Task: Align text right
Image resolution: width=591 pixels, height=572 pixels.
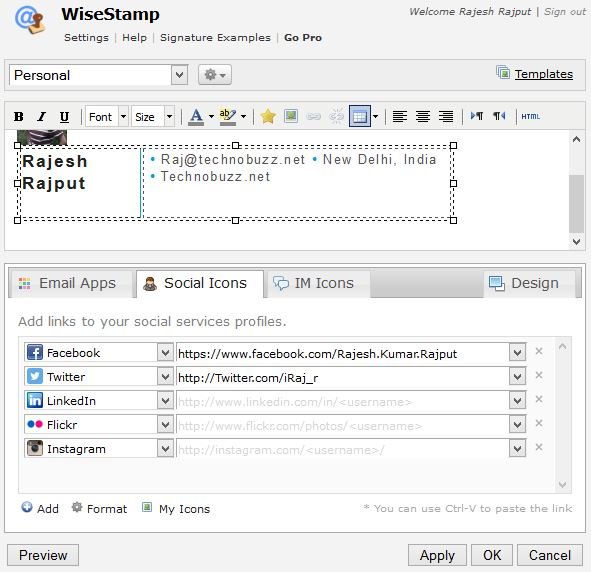Action: [x=446, y=116]
